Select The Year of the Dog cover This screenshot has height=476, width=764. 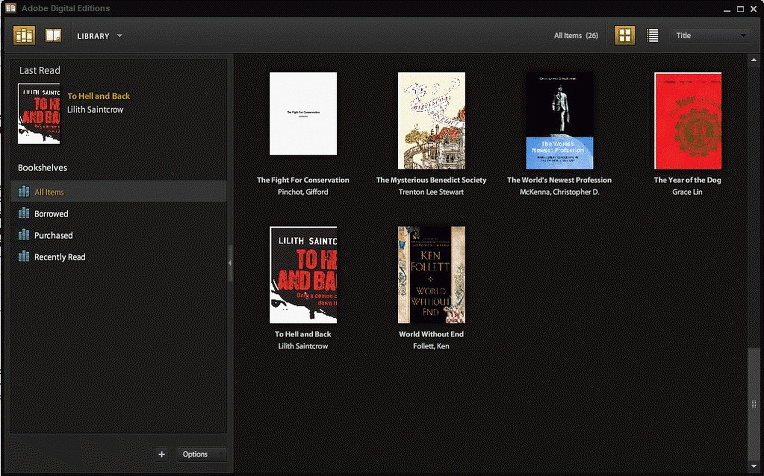688,120
